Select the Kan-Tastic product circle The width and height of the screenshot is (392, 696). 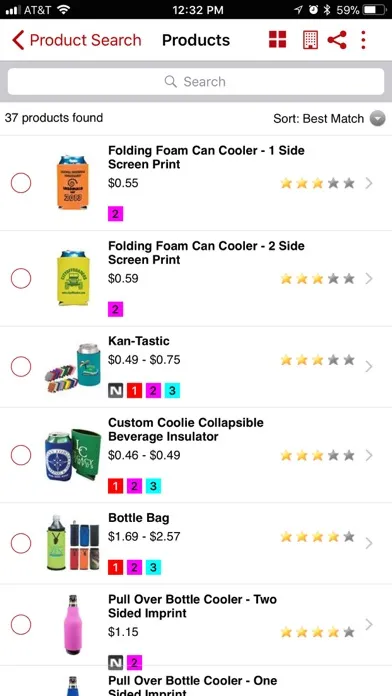pos(21,367)
